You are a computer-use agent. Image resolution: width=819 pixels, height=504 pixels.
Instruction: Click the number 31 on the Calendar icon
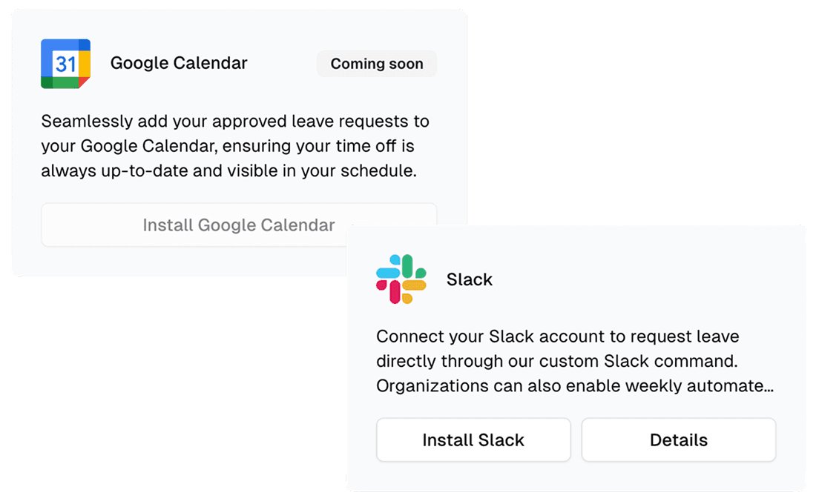coord(65,64)
